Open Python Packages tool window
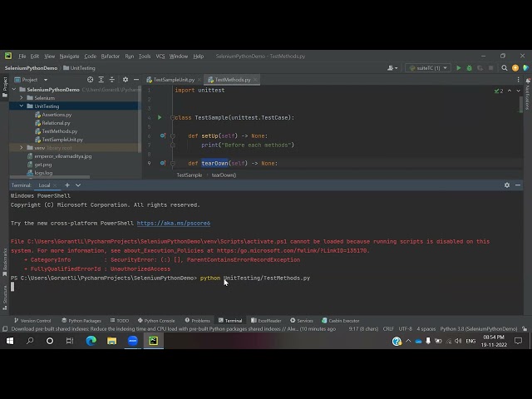 (x=81, y=321)
